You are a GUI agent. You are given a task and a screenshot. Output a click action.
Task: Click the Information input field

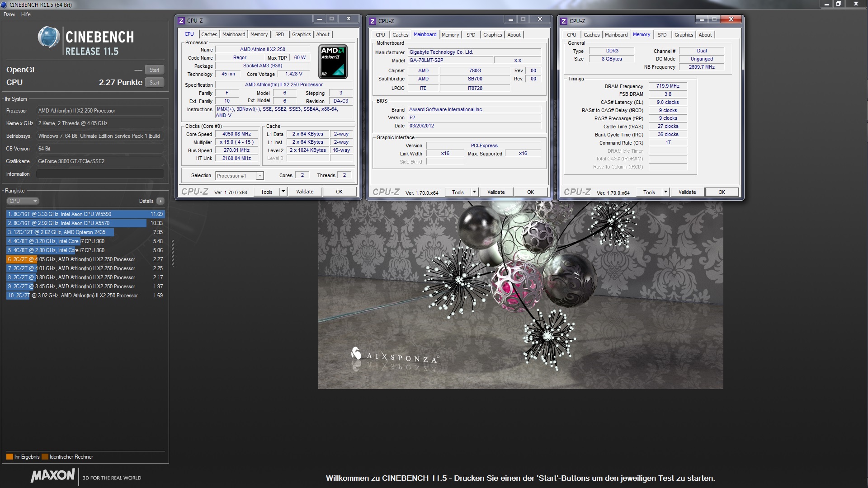click(x=100, y=174)
